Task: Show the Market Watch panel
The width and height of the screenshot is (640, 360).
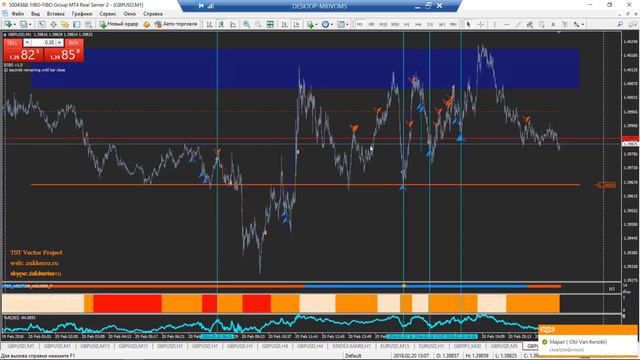Action: coord(42,24)
